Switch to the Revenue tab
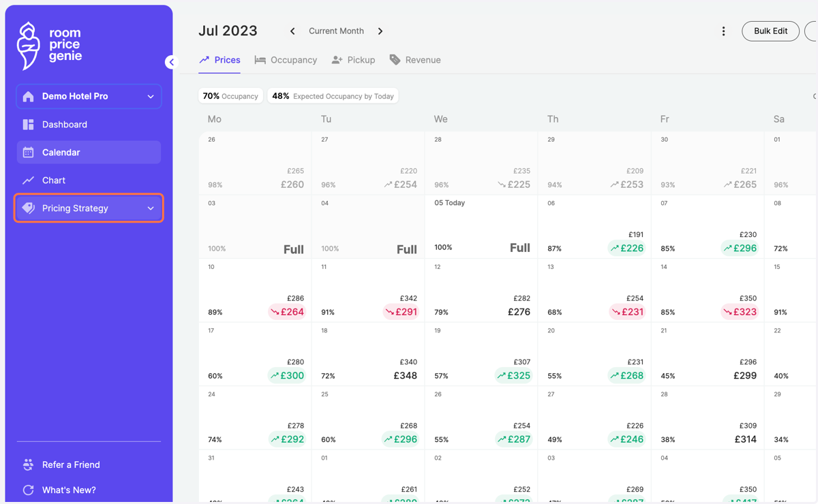This screenshot has width=818, height=504. click(415, 60)
